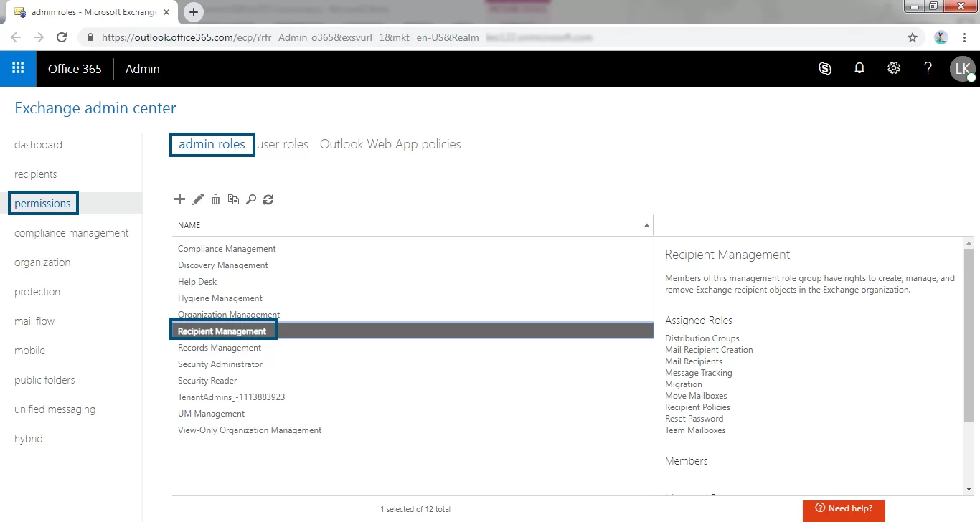Screen dimensions: 980x522
Task: Open mobile in the left navigation
Action: (x=29, y=351)
